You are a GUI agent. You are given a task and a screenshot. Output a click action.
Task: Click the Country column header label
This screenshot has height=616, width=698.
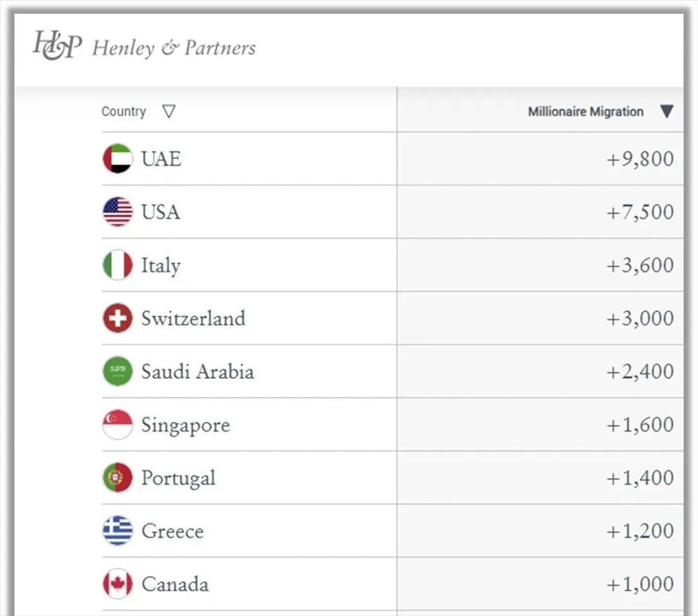pos(124,112)
